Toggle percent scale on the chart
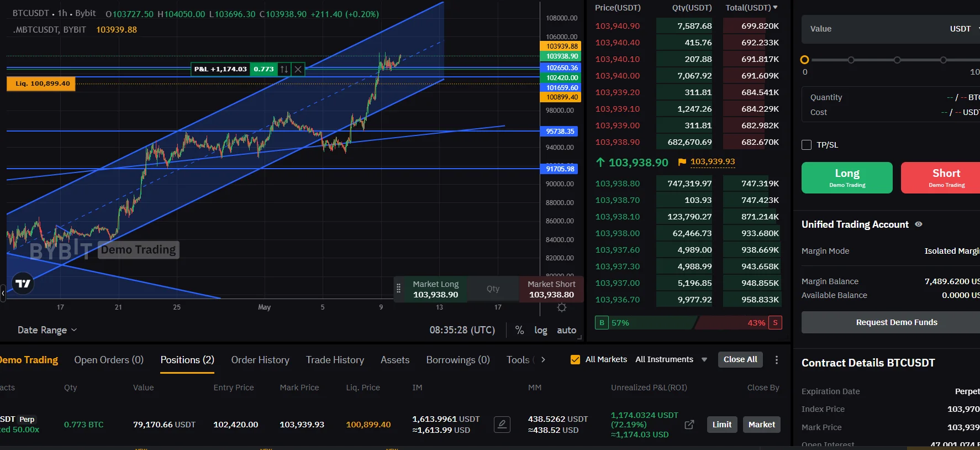The width and height of the screenshot is (980, 450). pyautogui.click(x=519, y=330)
